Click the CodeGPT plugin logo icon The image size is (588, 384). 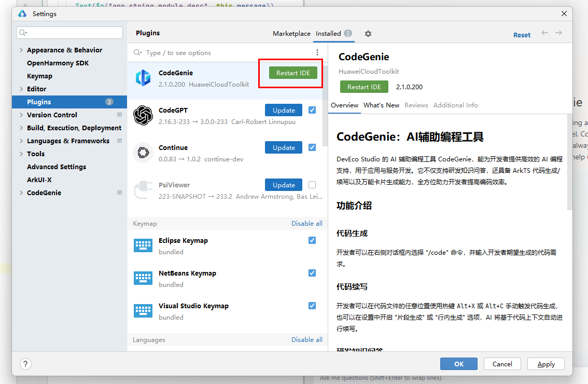click(143, 115)
